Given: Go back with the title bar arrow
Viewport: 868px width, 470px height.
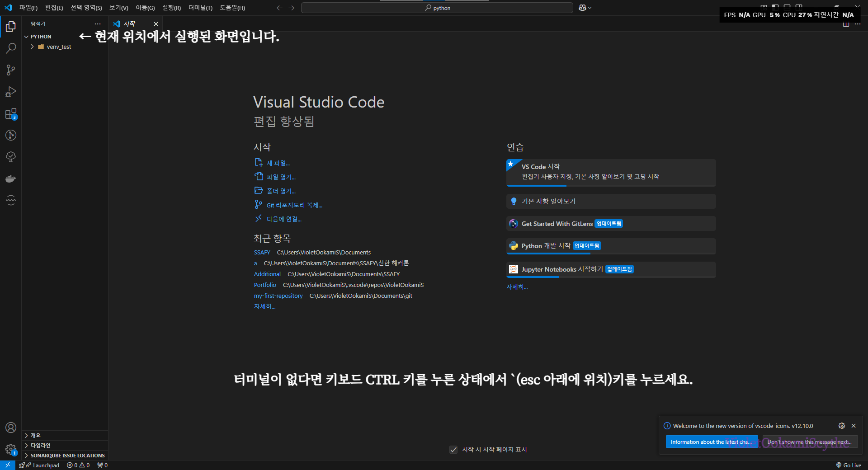Looking at the screenshot, I should click(279, 8).
